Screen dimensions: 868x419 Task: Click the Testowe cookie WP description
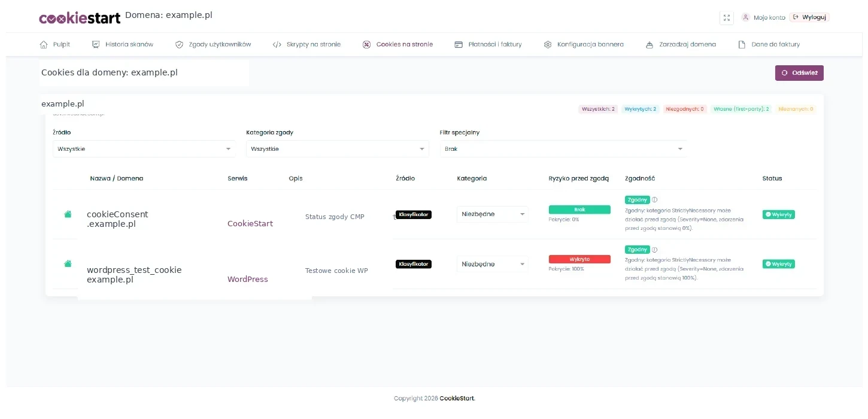pyautogui.click(x=336, y=271)
